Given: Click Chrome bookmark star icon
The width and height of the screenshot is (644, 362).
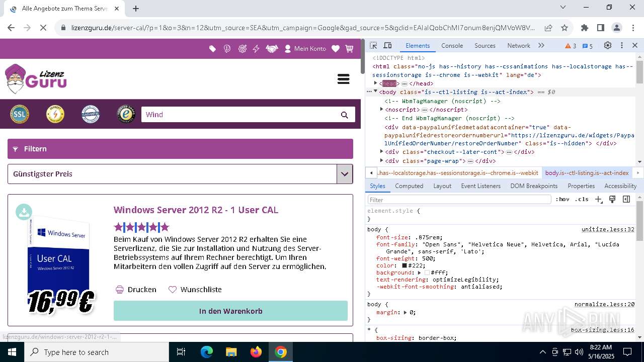Looking at the screenshot, I should 565,28.
